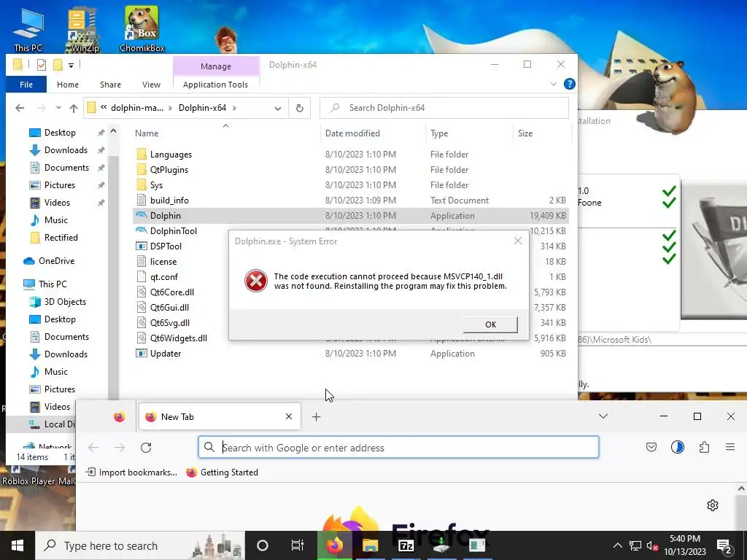
Task: Open the Application Tools tab
Action: (215, 85)
